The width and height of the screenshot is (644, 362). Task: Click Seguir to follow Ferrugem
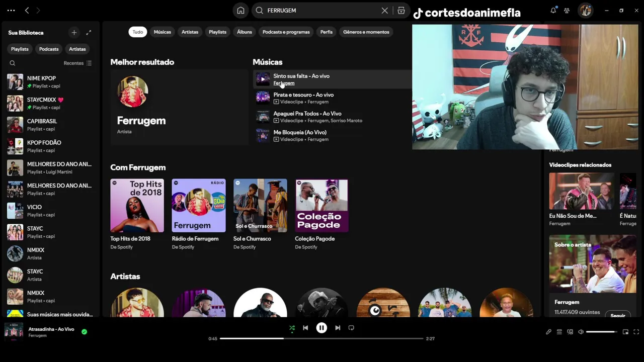pyautogui.click(x=617, y=315)
